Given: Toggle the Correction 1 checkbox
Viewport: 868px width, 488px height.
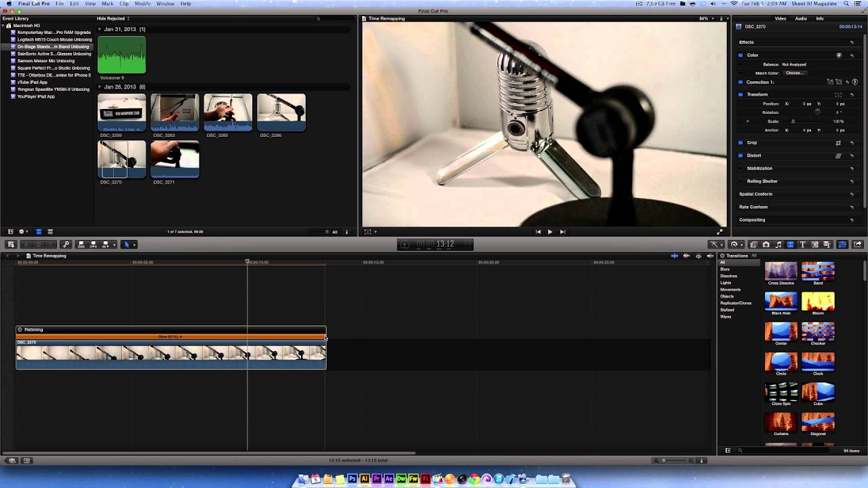Looking at the screenshot, I should tap(741, 82).
